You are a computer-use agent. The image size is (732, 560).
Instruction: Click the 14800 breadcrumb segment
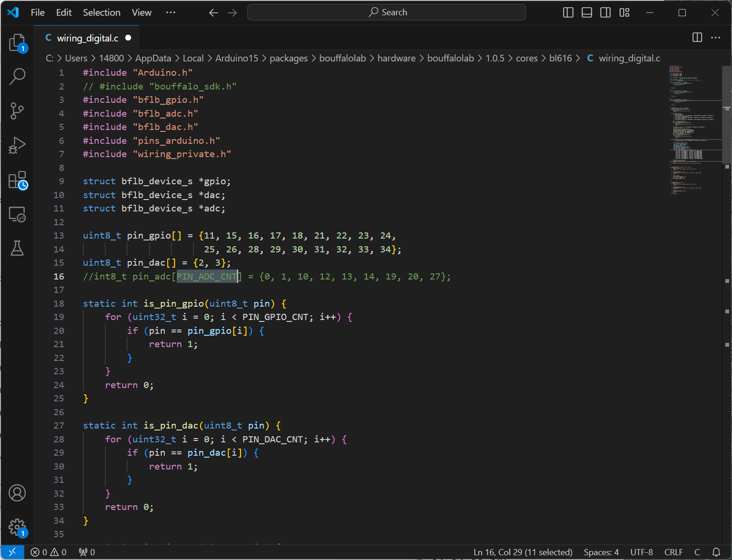(112, 58)
